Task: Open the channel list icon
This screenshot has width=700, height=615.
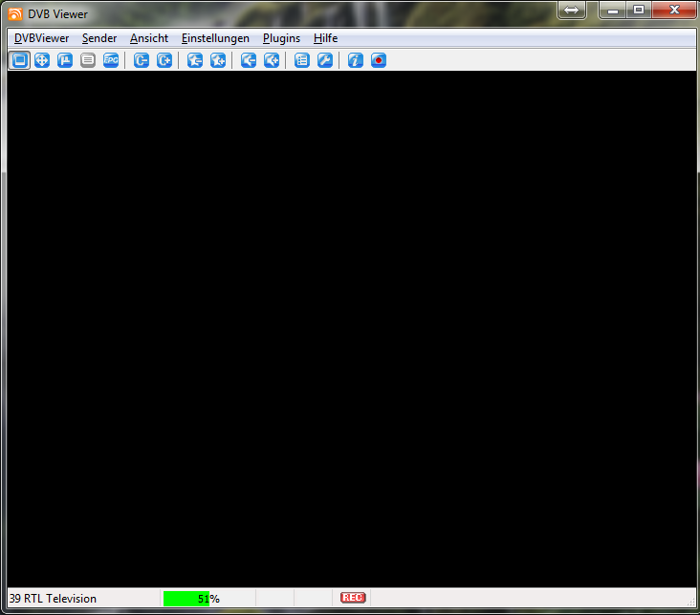Action: pos(302,60)
